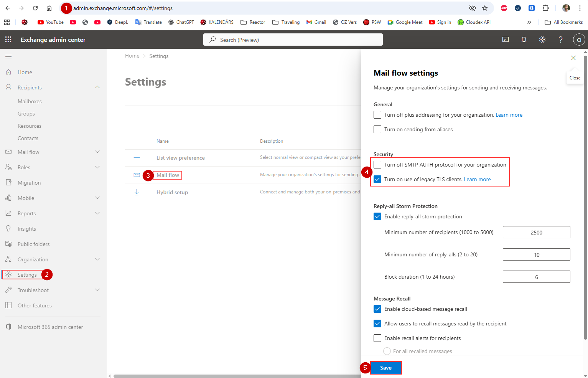Enable Turn on sending from aliases

tap(377, 129)
